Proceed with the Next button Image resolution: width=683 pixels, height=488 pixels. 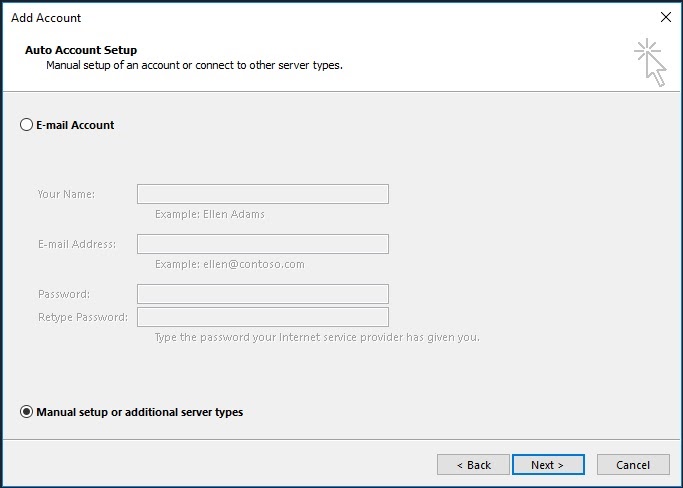(x=547, y=465)
